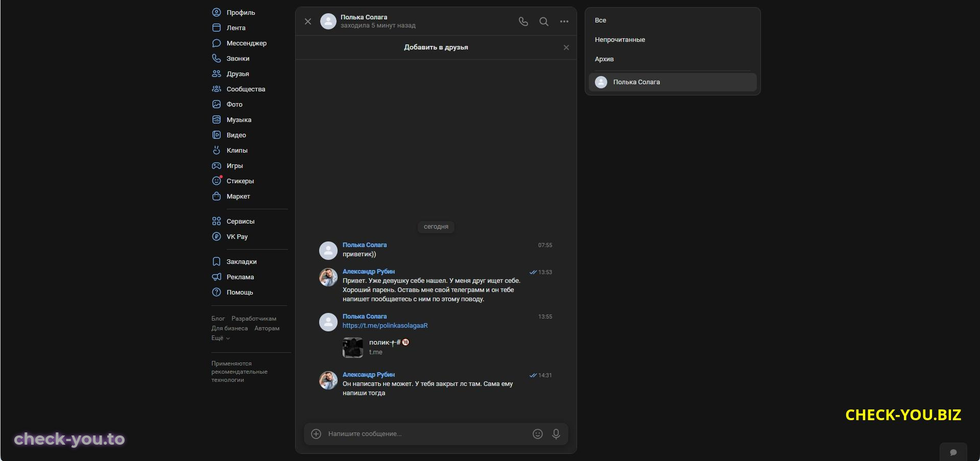Select the приветик)) message text
This screenshot has width=980, height=461.
click(359, 254)
